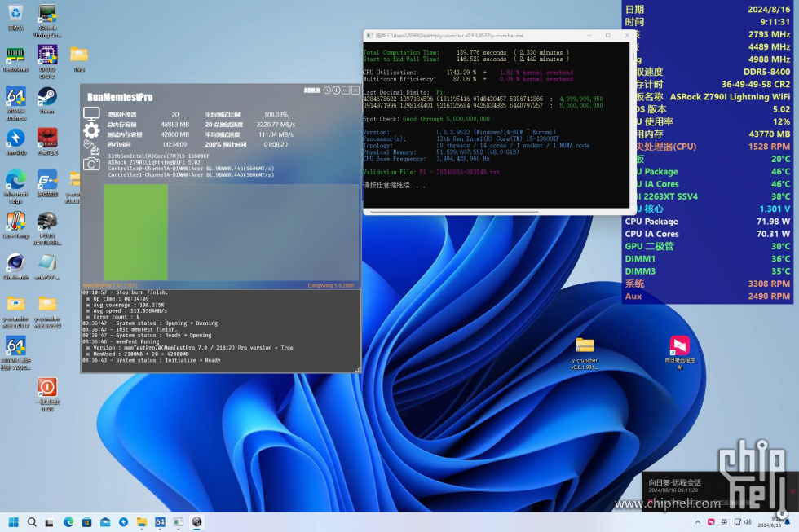
Task: Open Microsoft Edge from the taskbar
Action: 68,522
